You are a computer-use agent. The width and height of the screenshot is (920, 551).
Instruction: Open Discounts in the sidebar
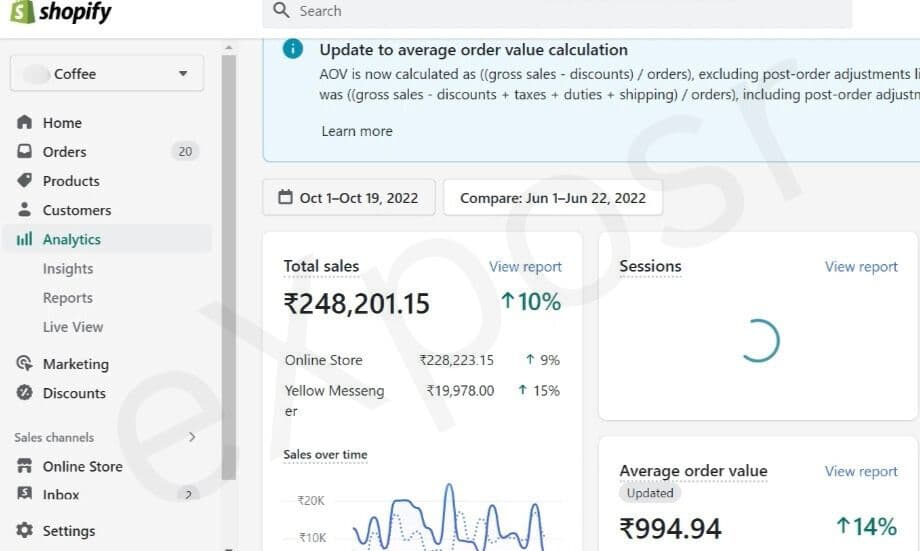74,393
